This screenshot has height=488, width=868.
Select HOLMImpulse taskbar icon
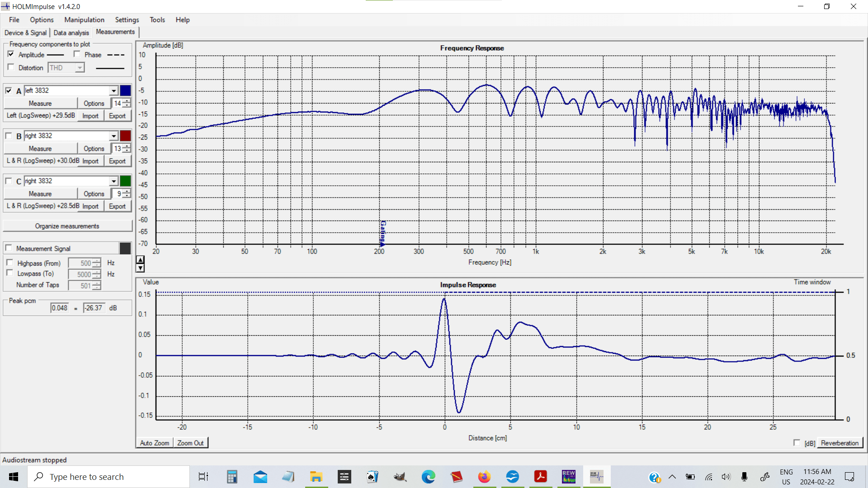pos(597,477)
